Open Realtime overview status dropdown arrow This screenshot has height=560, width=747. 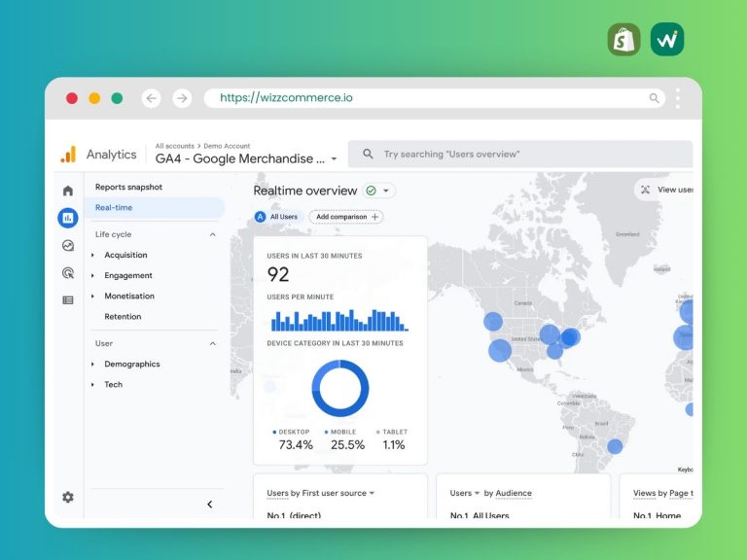(x=386, y=191)
